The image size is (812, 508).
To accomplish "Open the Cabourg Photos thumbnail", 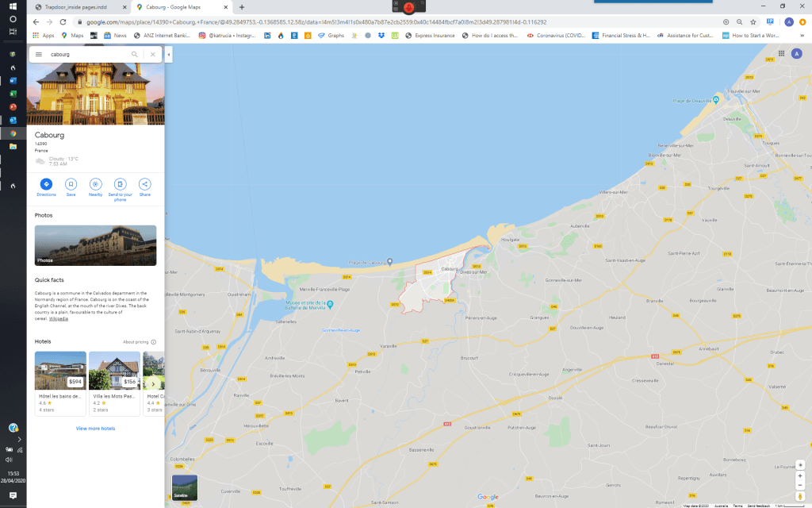I will pos(95,245).
